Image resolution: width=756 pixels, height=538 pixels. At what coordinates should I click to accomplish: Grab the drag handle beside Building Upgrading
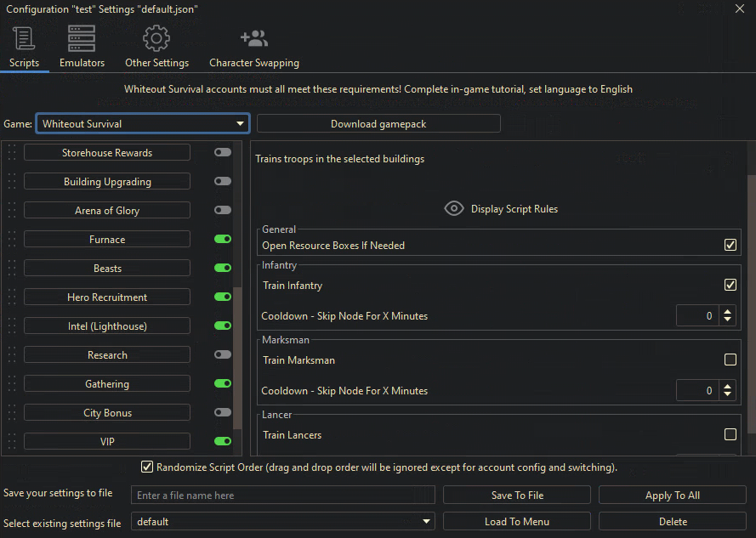click(12, 181)
